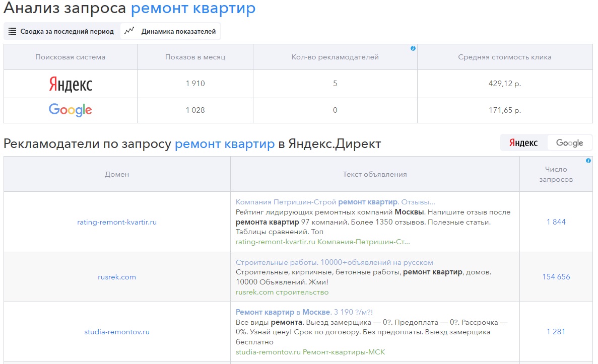Screen dimensions: 598x364
Task: Click the Google logo in search system table
Action: coord(70,110)
